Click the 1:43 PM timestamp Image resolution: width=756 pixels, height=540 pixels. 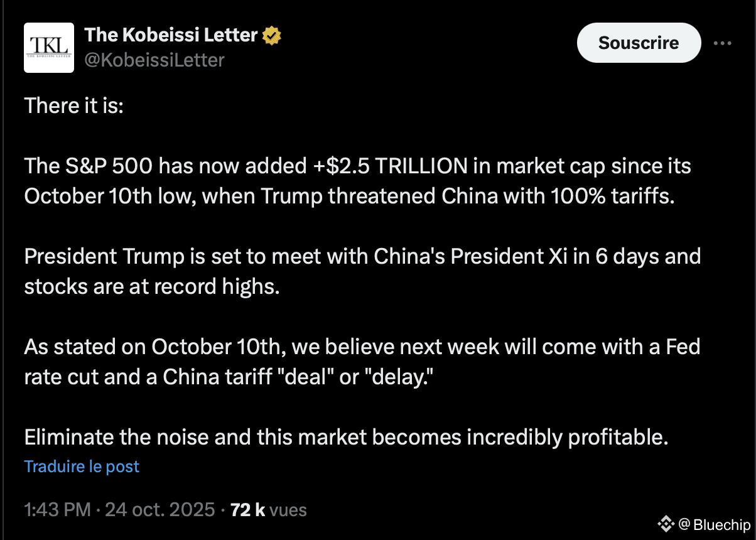(57, 509)
